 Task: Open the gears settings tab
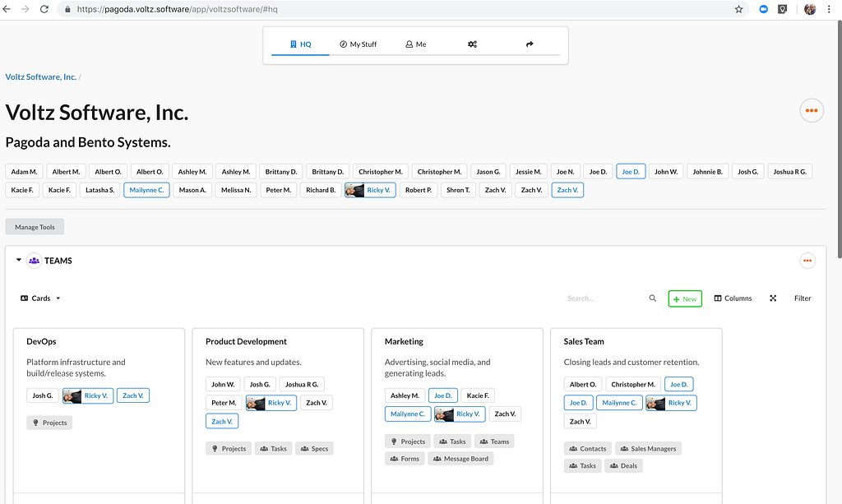[x=472, y=44]
